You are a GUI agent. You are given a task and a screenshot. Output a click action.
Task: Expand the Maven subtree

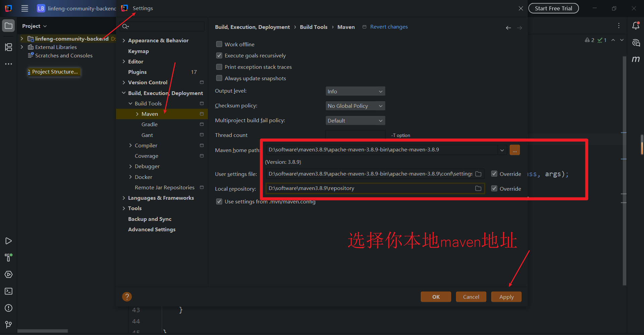point(137,114)
